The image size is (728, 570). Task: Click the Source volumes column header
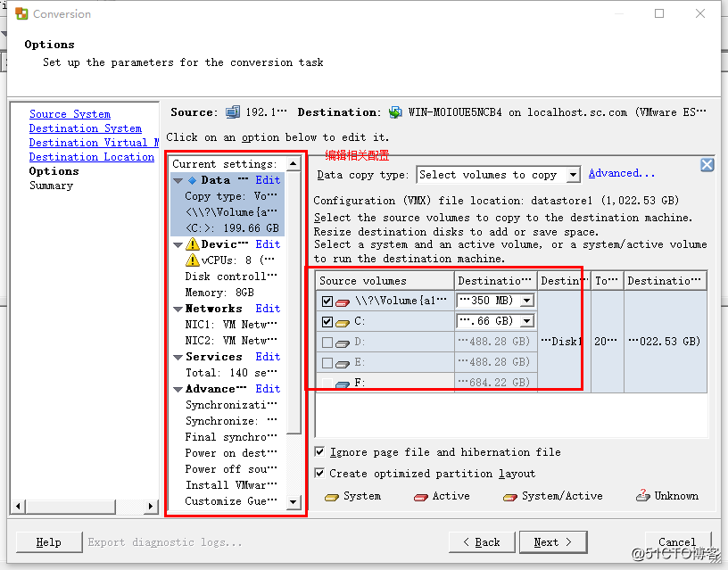tap(385, 281)
